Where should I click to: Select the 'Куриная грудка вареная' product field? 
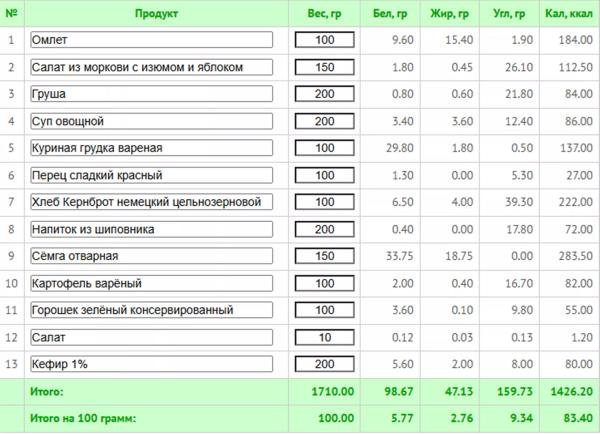(x=151, y=148)
